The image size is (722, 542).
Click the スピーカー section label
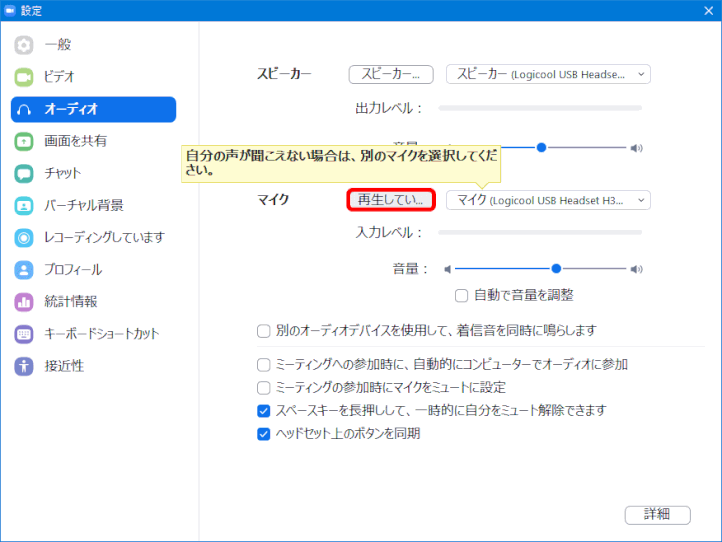[x=284, y=74]
